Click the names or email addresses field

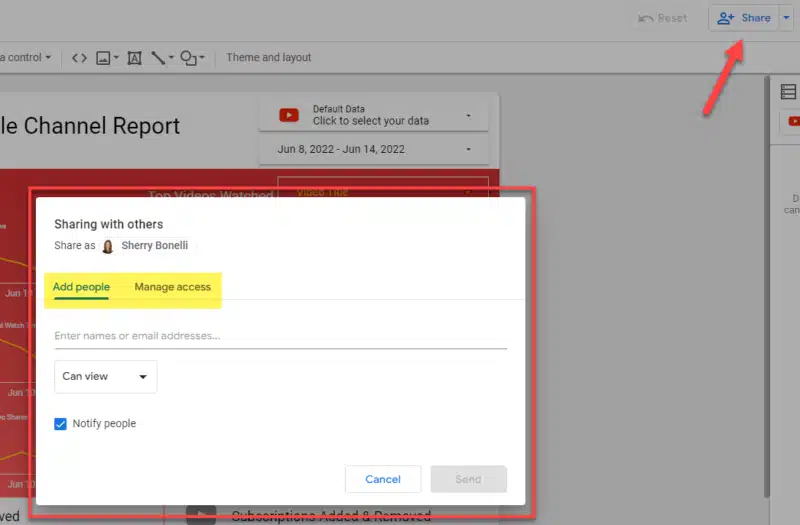pyautogui.click(x=281, y=336)
